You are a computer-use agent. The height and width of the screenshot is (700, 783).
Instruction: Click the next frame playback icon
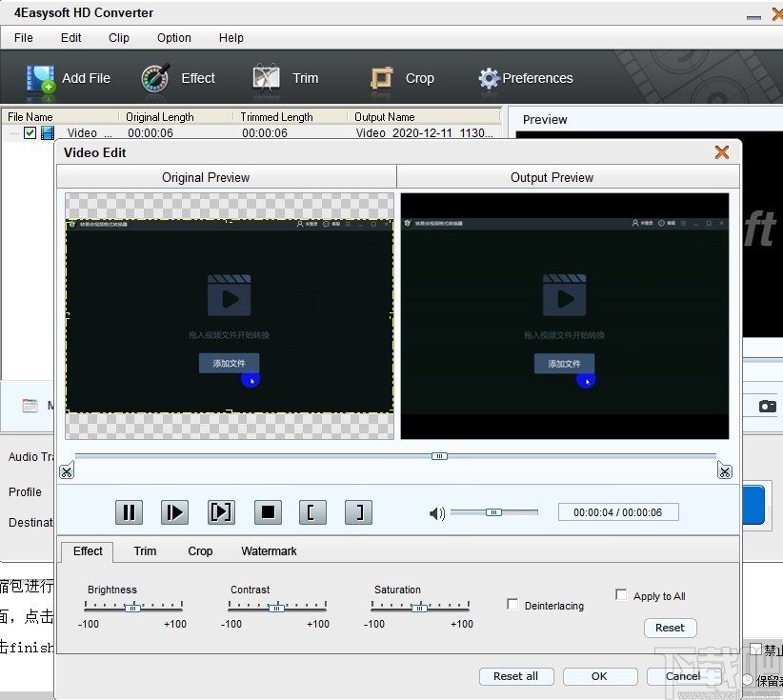click(221, 512)
